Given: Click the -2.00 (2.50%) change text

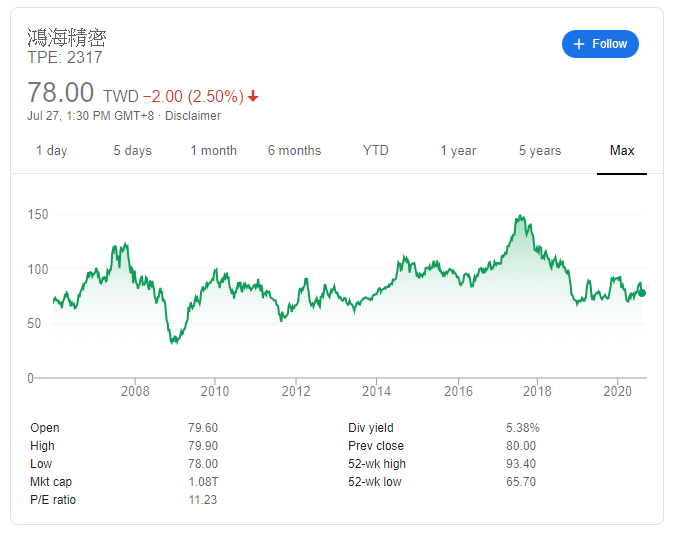Looking at the screenshot, I should (193, 96).
